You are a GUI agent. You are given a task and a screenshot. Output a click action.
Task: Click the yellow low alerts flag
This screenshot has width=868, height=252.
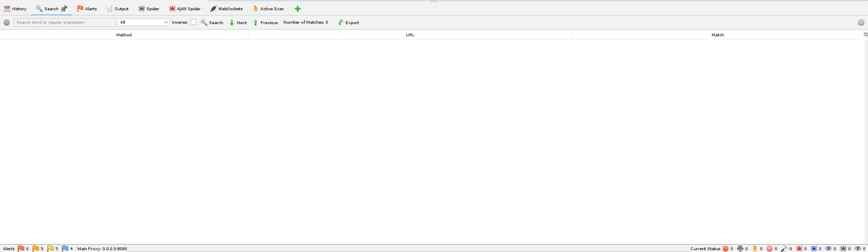tap(50, 248)
